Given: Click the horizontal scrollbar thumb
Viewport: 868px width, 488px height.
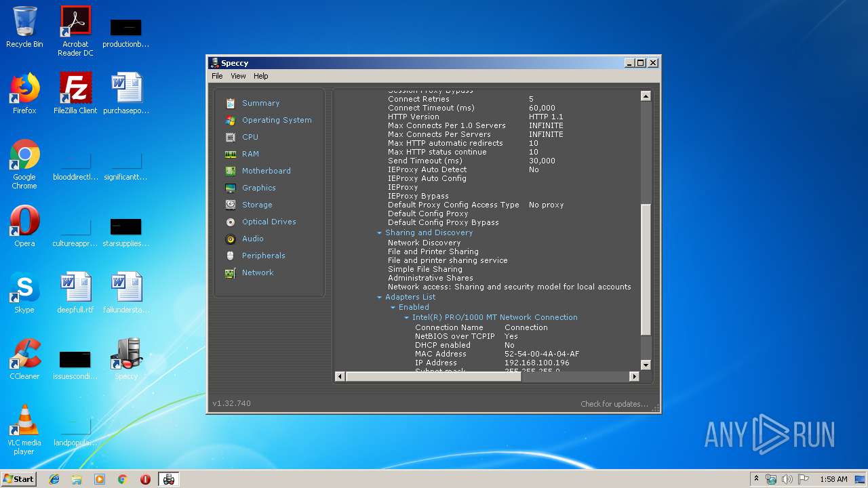Looking at the screenshot, I should click(433, 376).
